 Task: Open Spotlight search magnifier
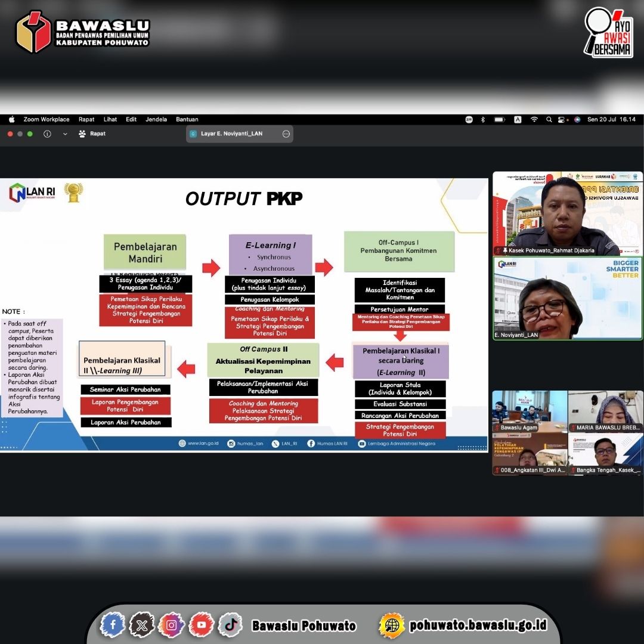coord(549,119)
